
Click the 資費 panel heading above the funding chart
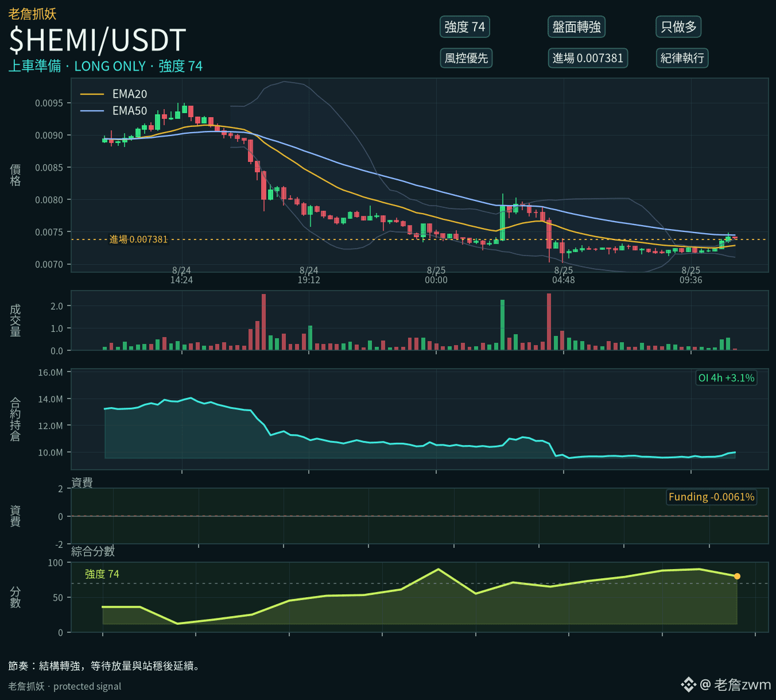click(x=82, y=482)
